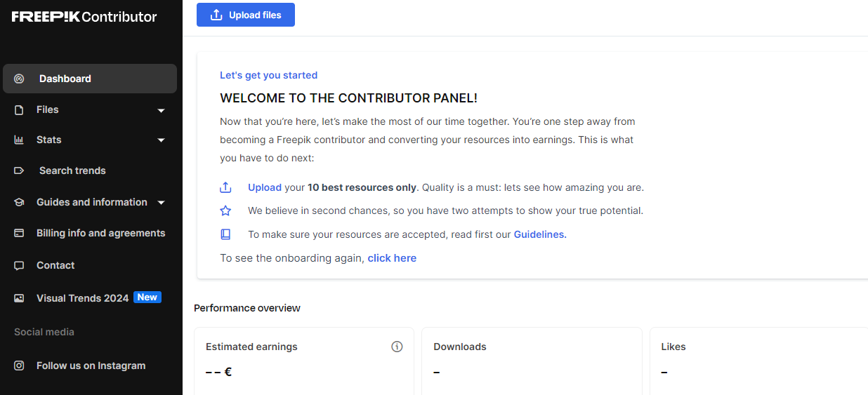Expand Guides and information dropdown arrow
868x395 pixels.
[x=161, y=203]
